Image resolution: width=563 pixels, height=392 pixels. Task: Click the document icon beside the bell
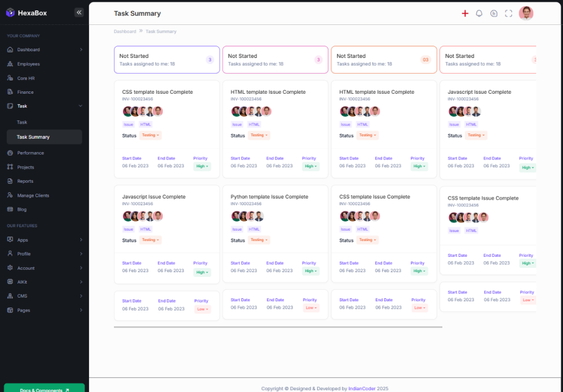point(494,13)
